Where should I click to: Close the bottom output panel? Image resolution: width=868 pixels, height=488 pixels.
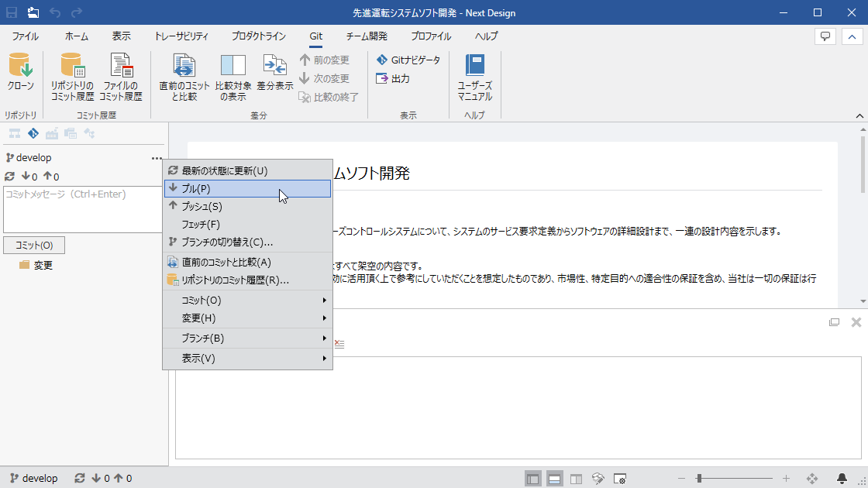[x=856, y=322]
